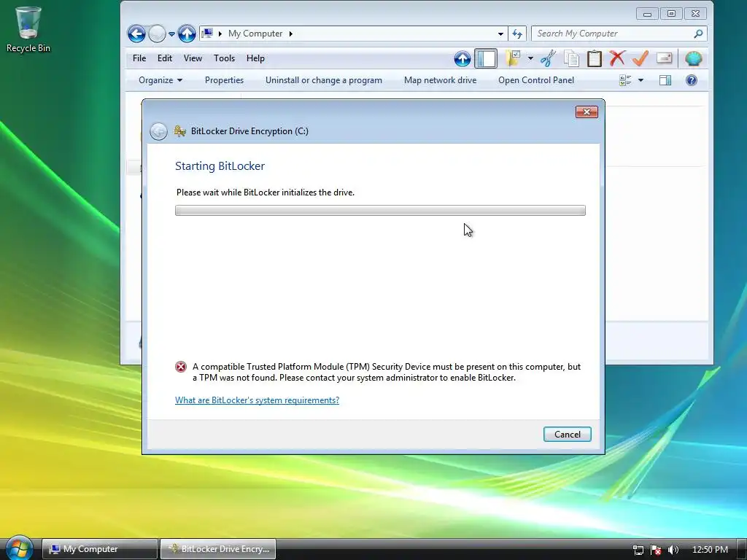Click Properties in the command bar
The height and width of the screenshot is (560, 747).
click(x=224, y=80)
